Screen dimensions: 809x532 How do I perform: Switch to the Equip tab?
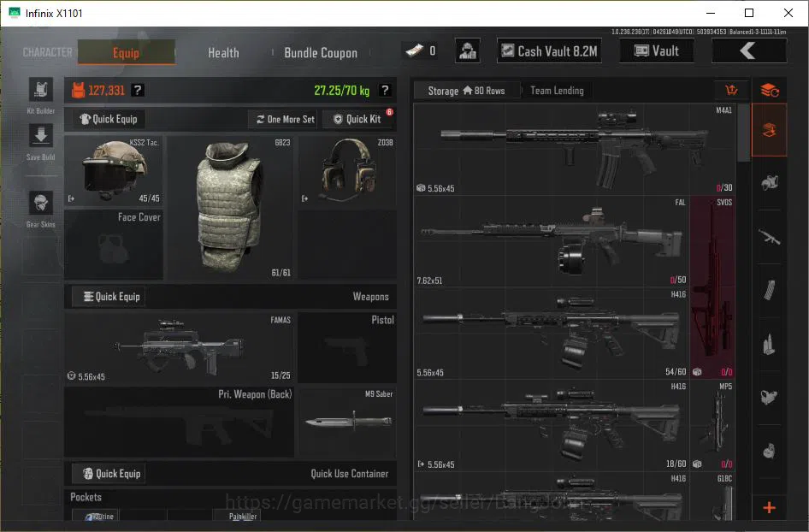[127, 53]
